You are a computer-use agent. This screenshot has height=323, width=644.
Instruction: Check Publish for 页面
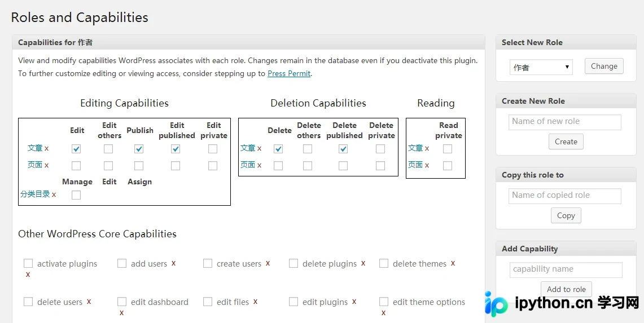point(139,165)
